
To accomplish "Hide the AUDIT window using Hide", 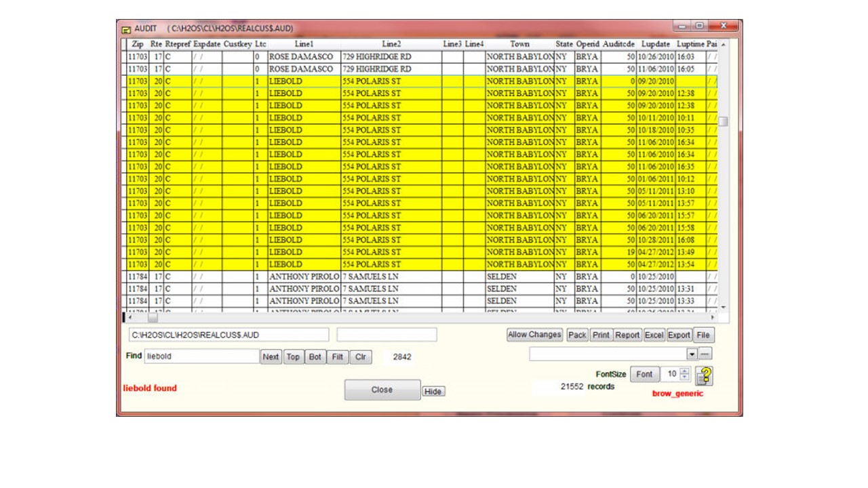I will tap(433, 391).
